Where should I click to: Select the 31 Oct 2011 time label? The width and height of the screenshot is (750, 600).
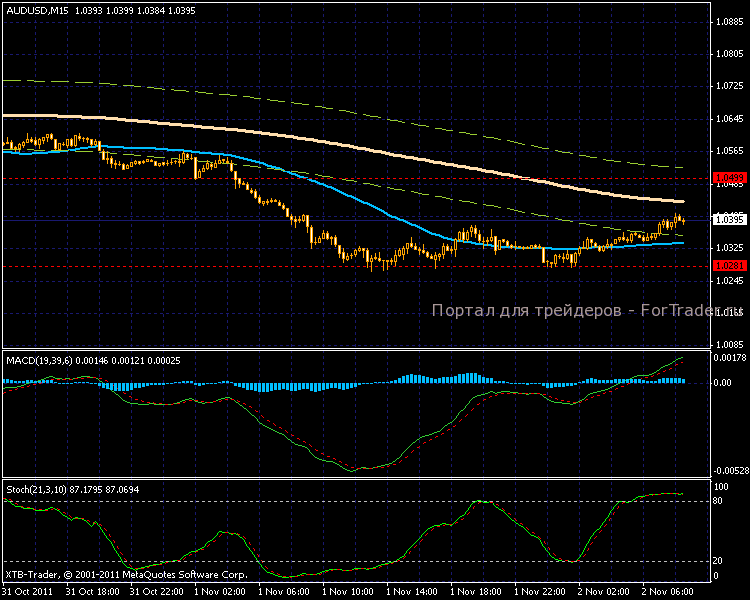click(27, 592)
